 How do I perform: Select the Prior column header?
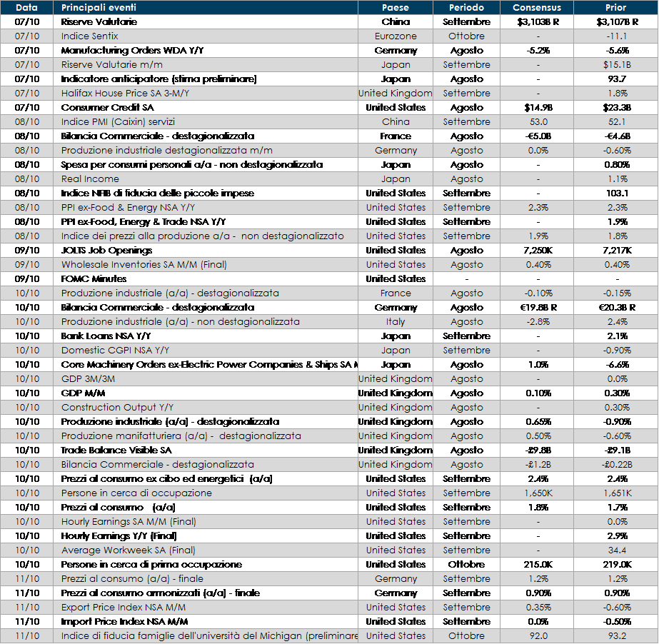615,8
